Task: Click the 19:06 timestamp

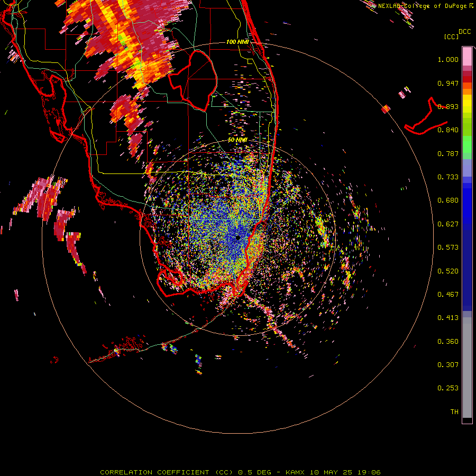Action: tap(369, 472)
